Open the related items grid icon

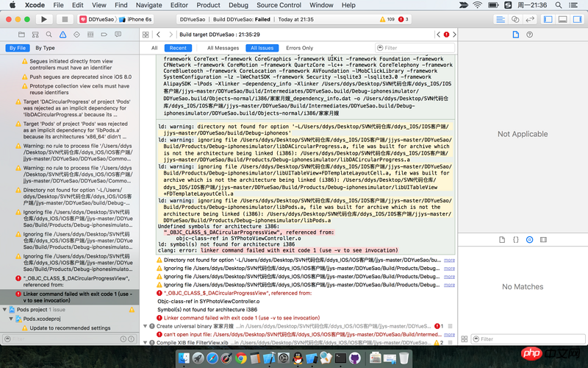(x=146, y=35)
